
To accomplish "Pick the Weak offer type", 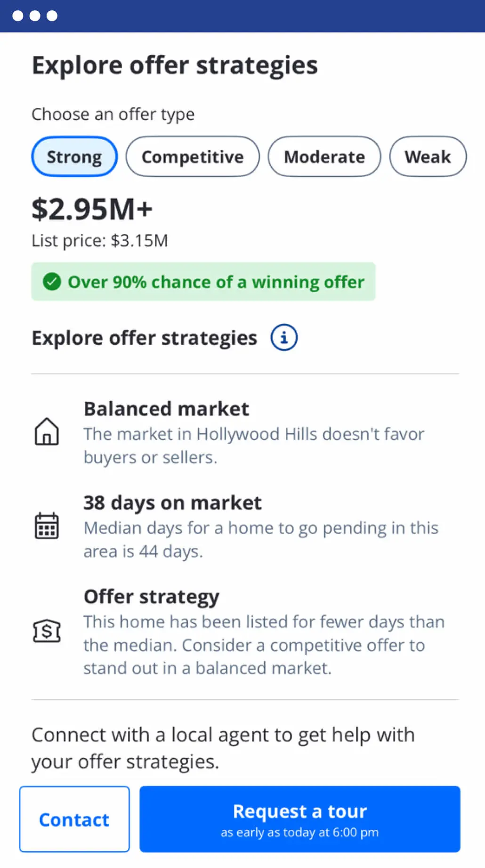I will click(428, 157).
